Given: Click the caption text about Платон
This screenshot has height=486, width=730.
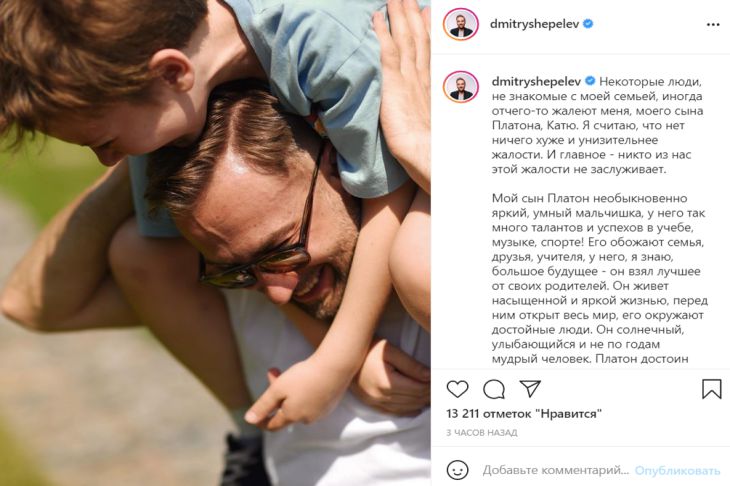Looking at the screenshot, I should [600, 278].
